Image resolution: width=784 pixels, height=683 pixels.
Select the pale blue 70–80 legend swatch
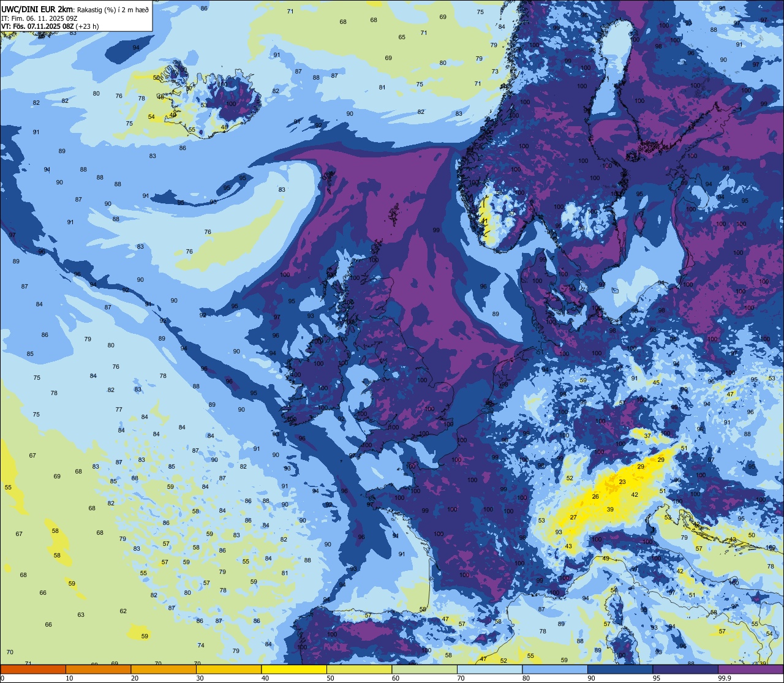489,670
